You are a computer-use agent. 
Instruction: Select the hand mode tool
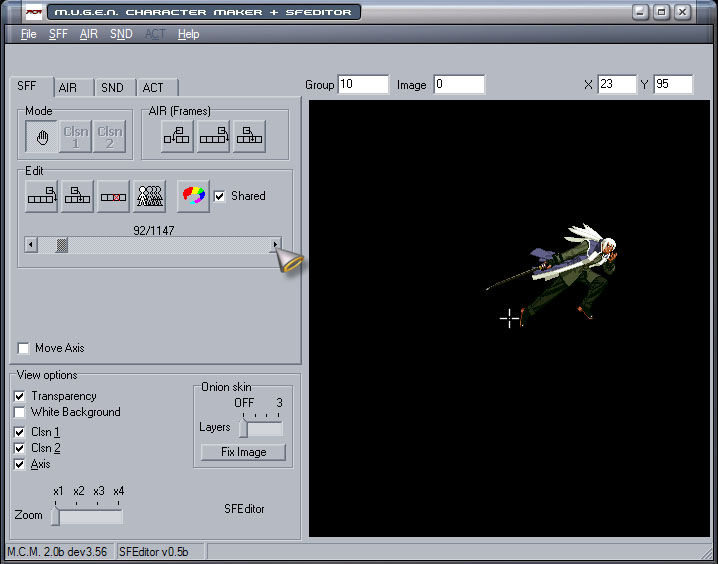(43, 137)
